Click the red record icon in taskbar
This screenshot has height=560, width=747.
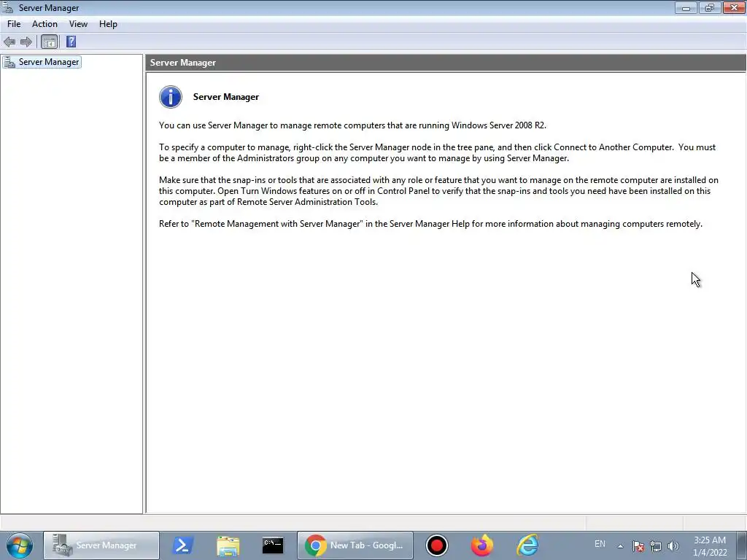pyautogui.click(x=437, y=545)
